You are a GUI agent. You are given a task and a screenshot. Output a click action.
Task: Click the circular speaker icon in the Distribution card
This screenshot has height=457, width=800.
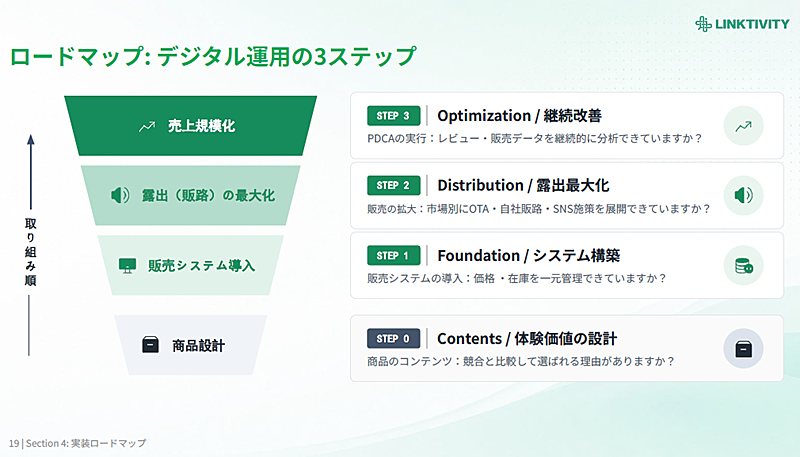pos(743,195)
